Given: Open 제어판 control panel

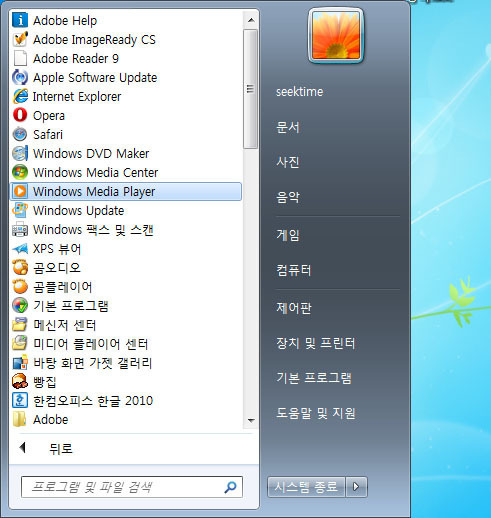Looking at the screenshot, I should [293, 308].
